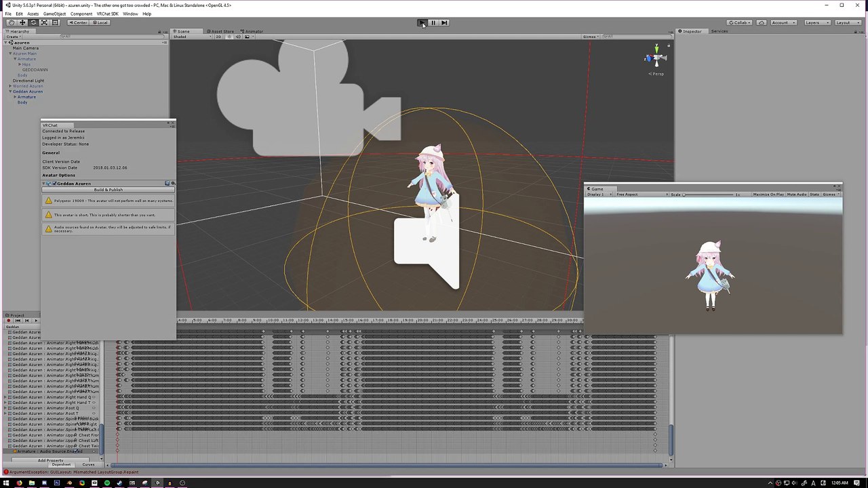Open the Free Aspect dropdown

(x=641, y=195)
